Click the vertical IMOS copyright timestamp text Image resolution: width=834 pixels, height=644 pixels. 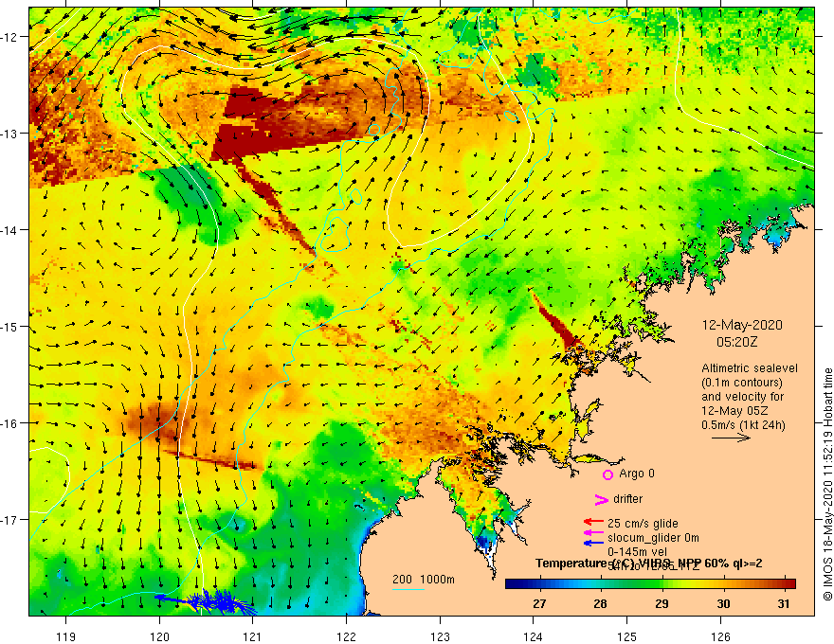click(827, 484)
